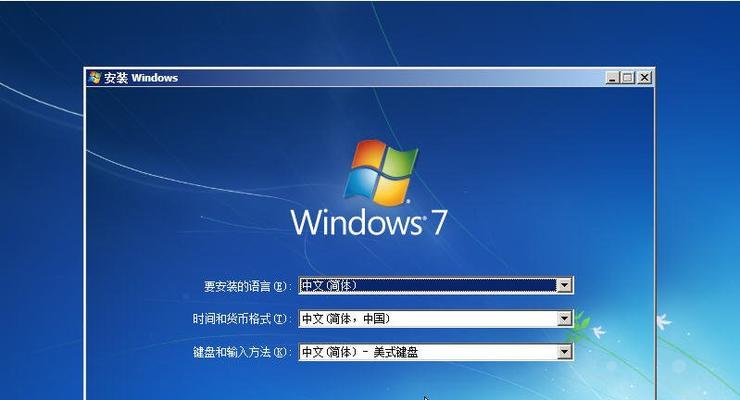Click the 键盘和输入方法(K) label
Image resolution: width=740 pixels, height=400 pixels.
[240, 352]
